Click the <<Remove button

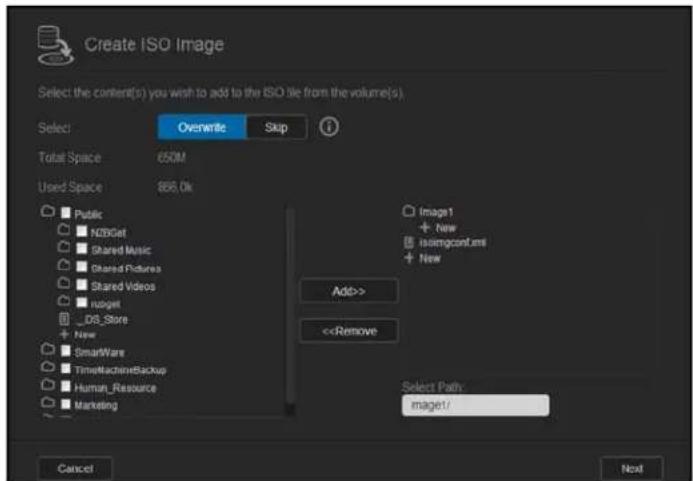tap(349, 331)
